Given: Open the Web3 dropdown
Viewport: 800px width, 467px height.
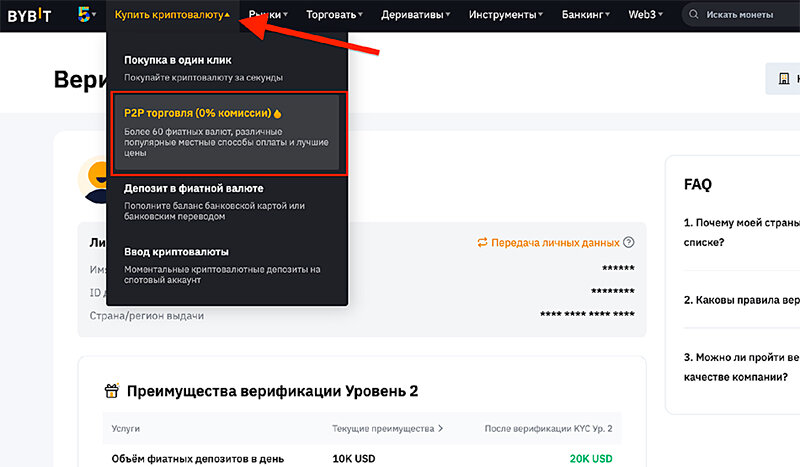Looking at the screenshot, I should pyautogui.click(x=645, y=15).
